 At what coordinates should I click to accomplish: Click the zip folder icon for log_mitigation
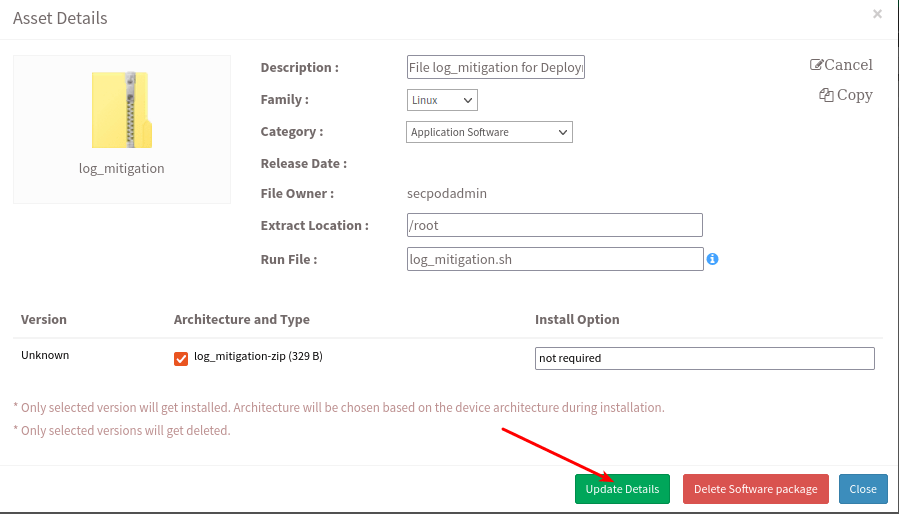click(121, 110)
